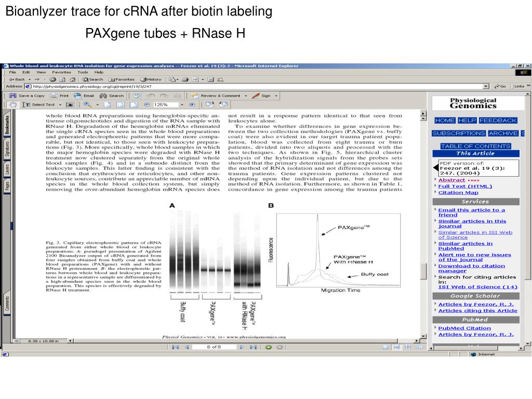The image size is (532, 399).
Task: Select the Select Text tool
Action: (38, 104)
